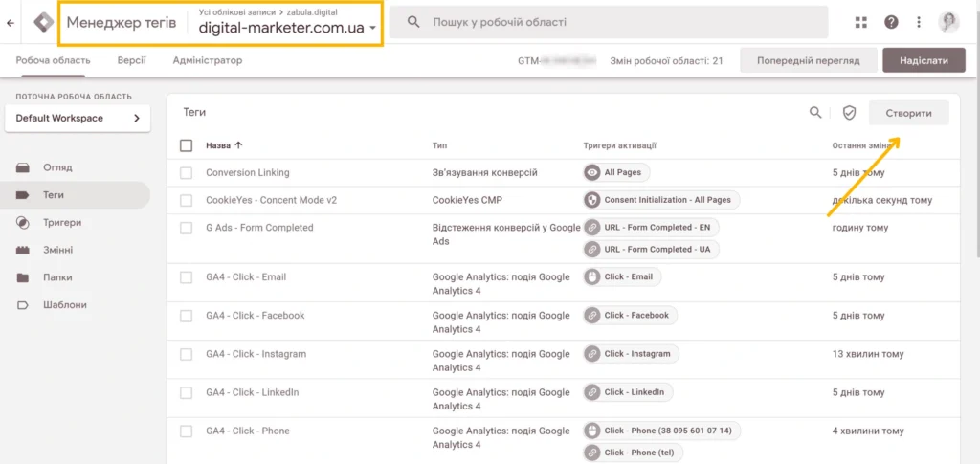Check the Conversion Linking row checkbox
980x464 pixels.
pyautogui.click(x=186, y=173)
